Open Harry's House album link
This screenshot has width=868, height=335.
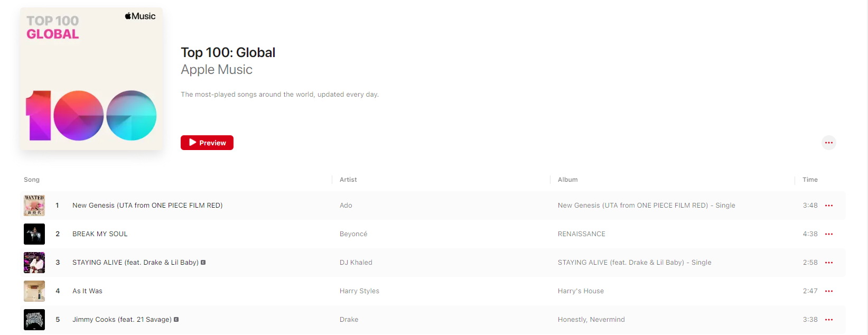[581, 291]
